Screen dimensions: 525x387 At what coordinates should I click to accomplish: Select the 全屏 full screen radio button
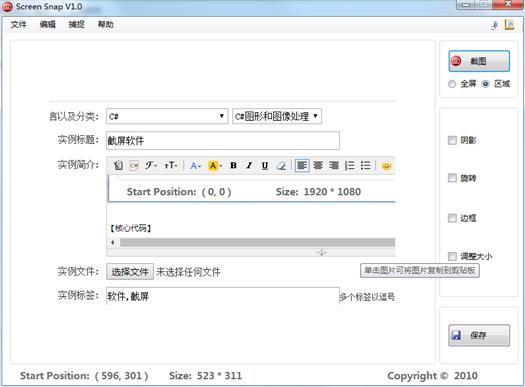(x=452, y=84)
